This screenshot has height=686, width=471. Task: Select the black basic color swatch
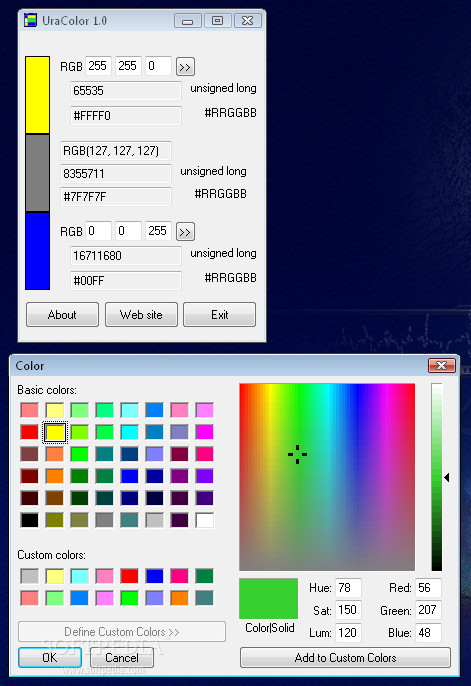click(x=30, y=520)
